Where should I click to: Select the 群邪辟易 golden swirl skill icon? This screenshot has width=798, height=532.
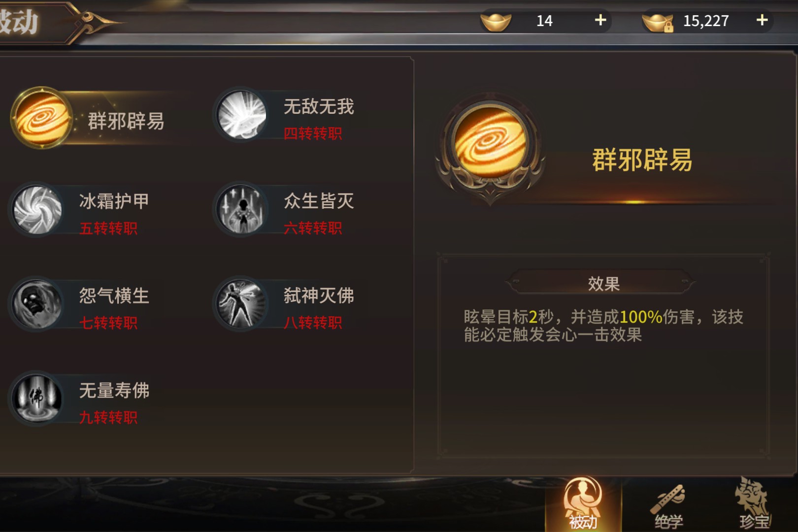(42, 118)
